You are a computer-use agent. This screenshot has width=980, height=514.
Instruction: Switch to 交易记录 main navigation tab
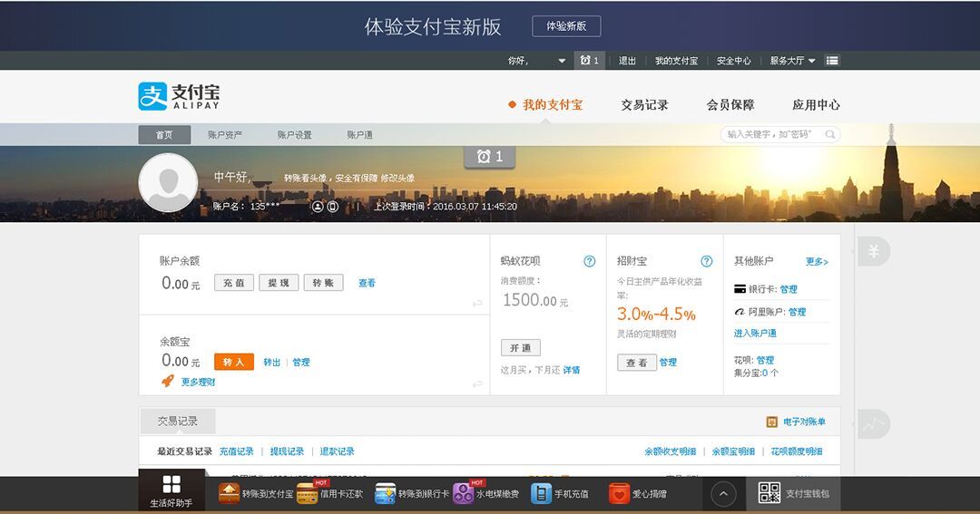[x=644, y=105]
